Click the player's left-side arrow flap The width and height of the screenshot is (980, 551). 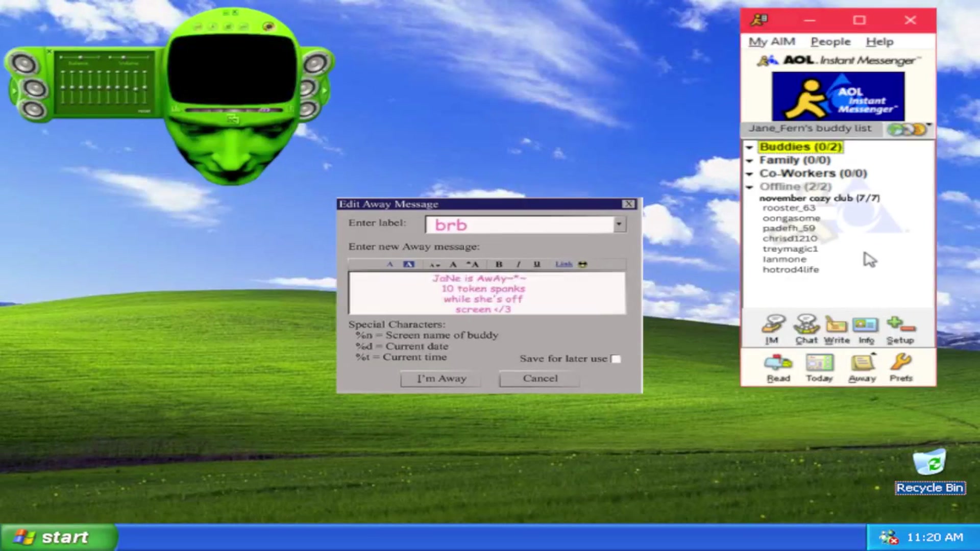(14, 91)
